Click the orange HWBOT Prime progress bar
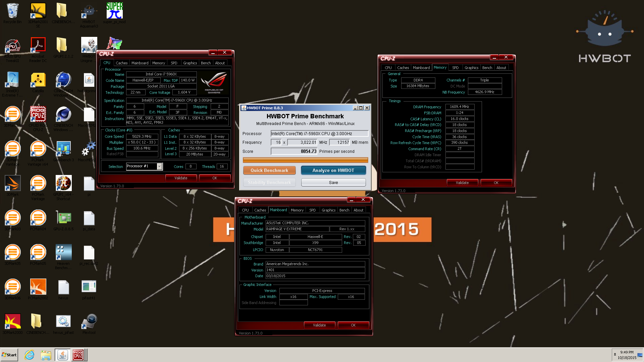Viewport: 644px width, 362px height. click(x=305, y=160)
